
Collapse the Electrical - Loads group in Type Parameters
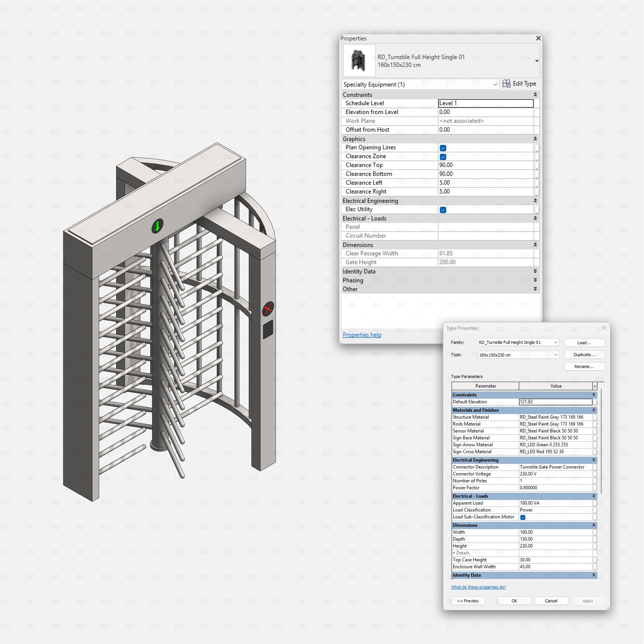[594, 496]
